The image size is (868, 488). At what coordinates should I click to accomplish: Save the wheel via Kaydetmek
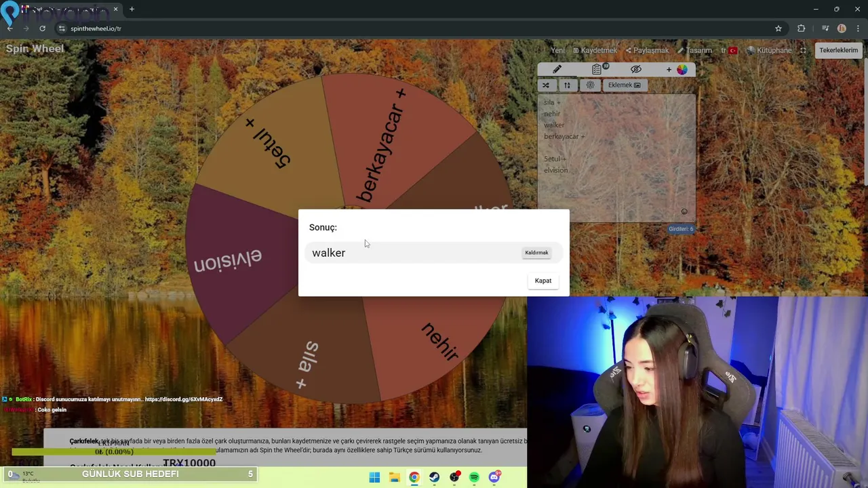pyautogui.click(x=595, y=51)
